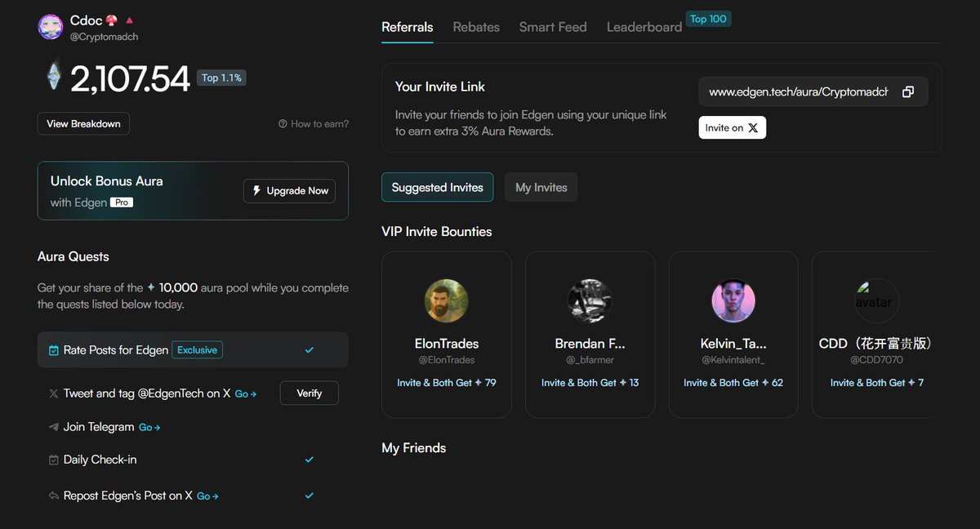Click the Pro badge next to Edgen
This screenshot has height=529, width=980.
tap(122, 202)
